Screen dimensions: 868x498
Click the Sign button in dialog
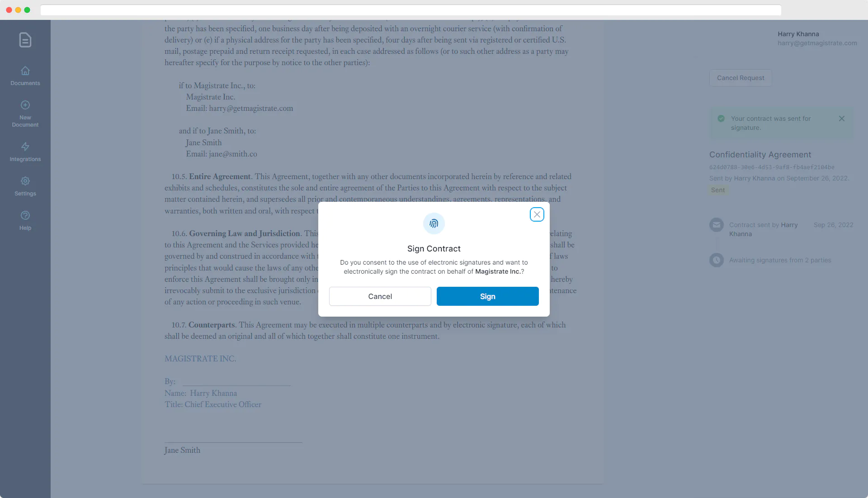coord(487,296)
